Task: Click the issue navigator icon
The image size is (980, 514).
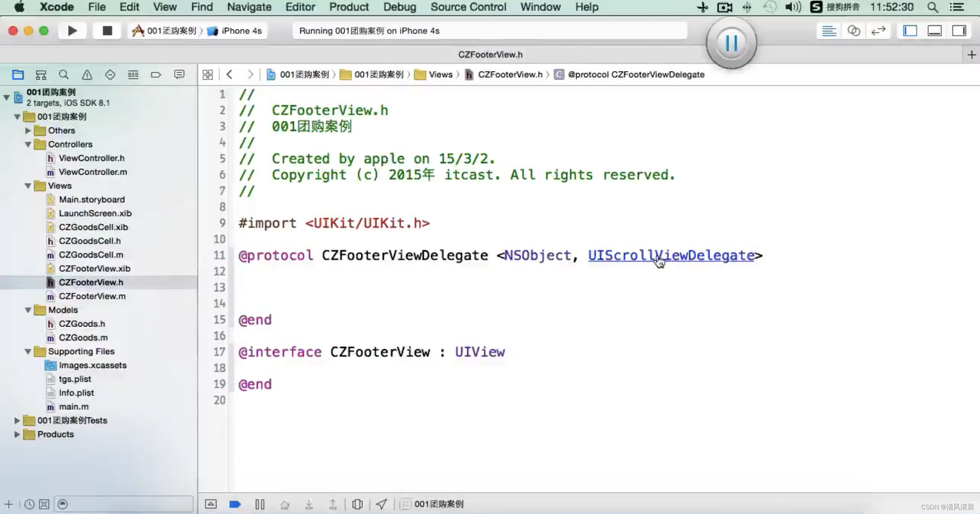Action: (87, 75)
